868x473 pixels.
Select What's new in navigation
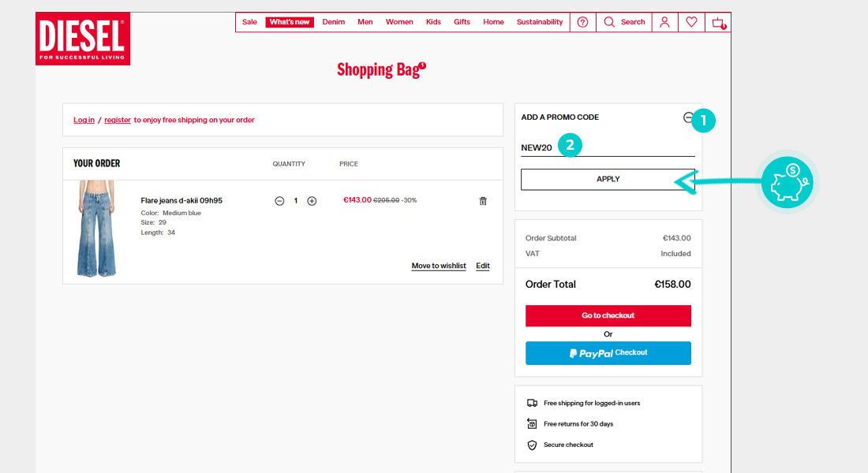pos(290,22)
